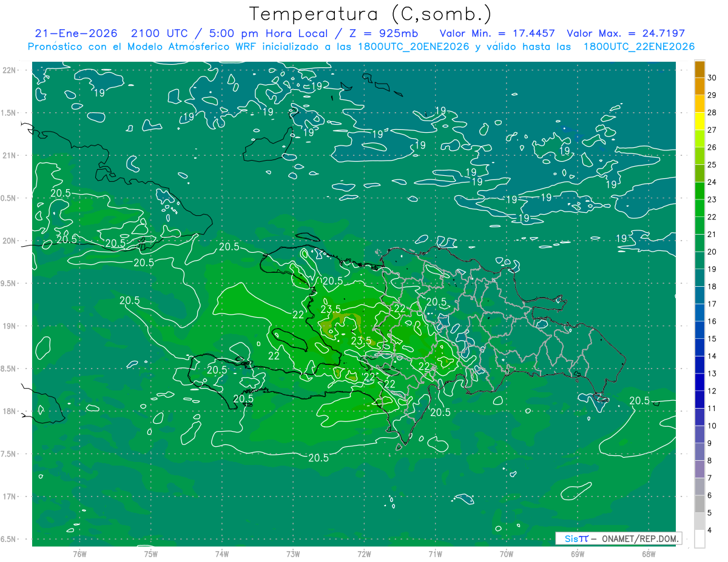Click the "73W" longitude axis label

pyautogui.click(x=293, y=554)
